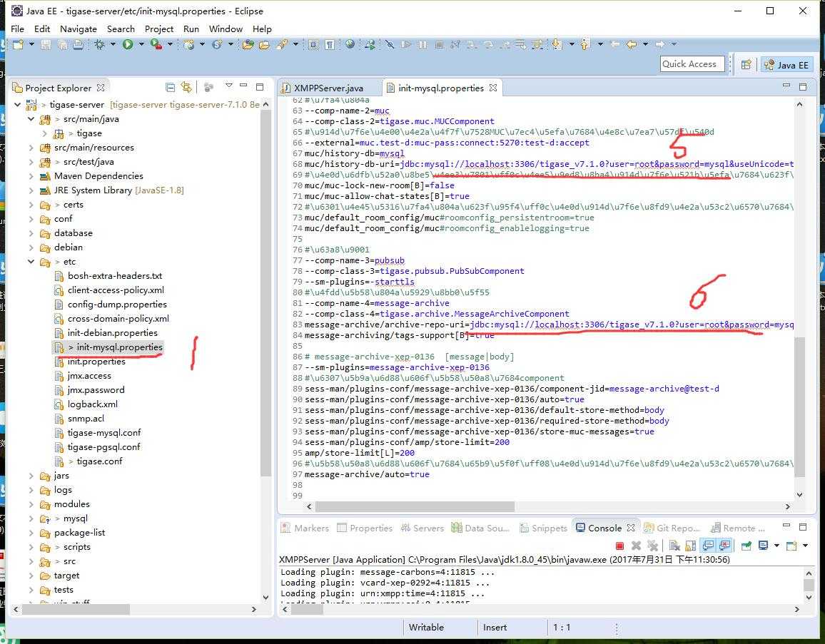825x644 pixels.
Task: Select init.properties in the etc folder
Action: (96, 362)
